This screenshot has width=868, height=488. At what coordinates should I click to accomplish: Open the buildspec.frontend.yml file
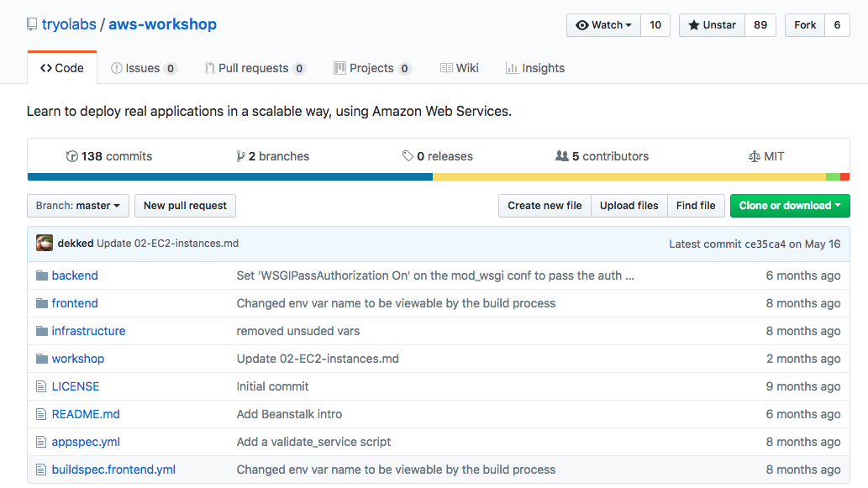coord(113,470)
